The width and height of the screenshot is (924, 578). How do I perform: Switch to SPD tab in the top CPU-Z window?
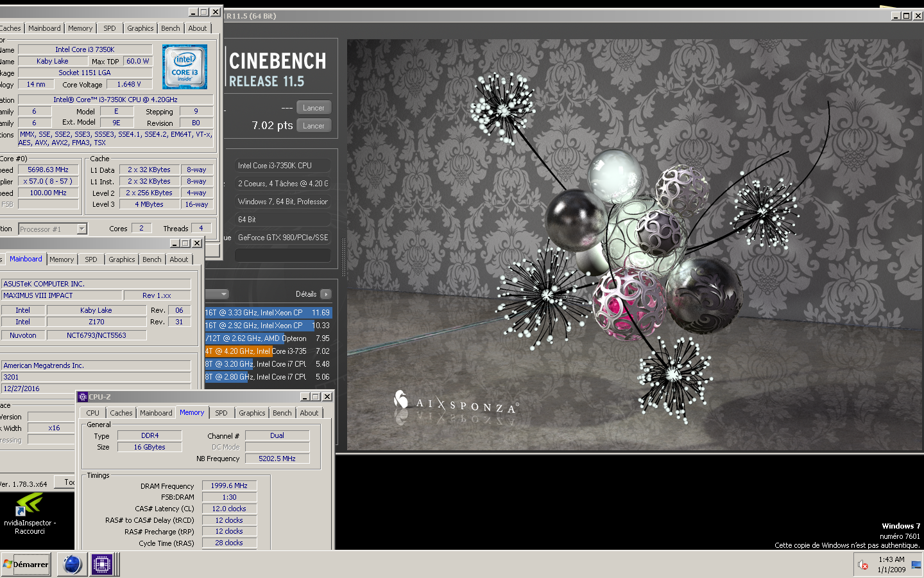[110, 28]
